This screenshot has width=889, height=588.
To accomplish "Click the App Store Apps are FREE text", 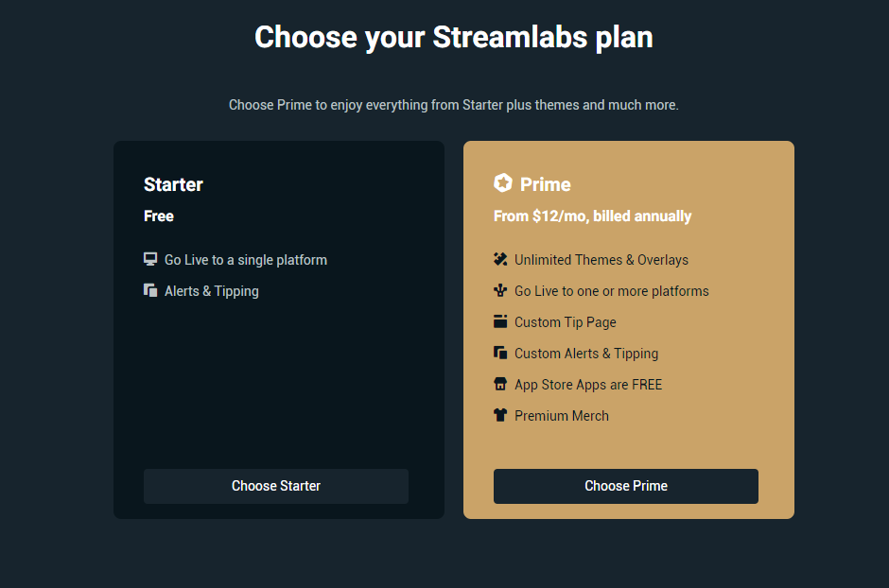I will coord(588,385).
